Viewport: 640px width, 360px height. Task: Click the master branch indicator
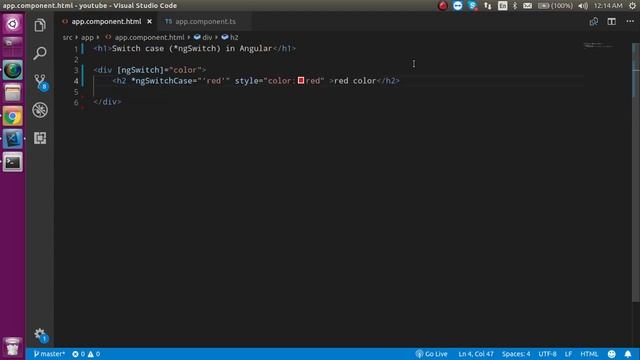[x=49, y=354]
